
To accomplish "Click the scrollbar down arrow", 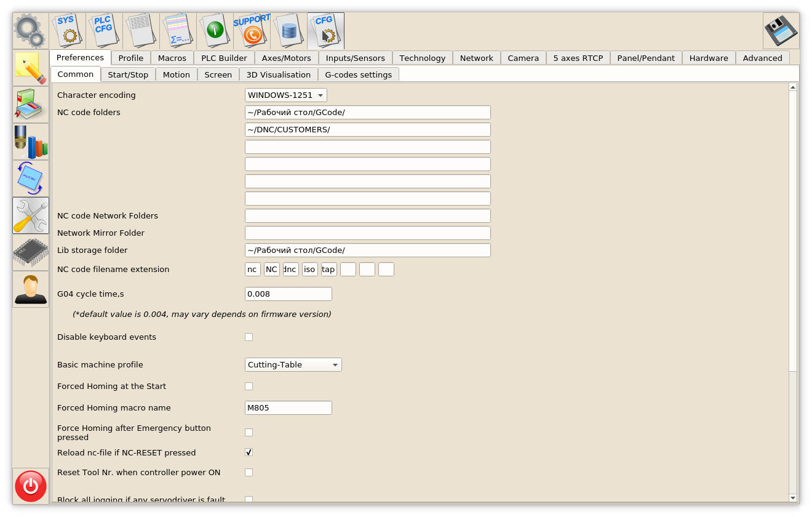I will (793, 498).
